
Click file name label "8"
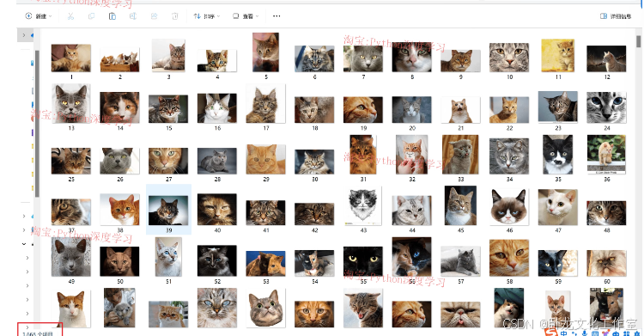[412, 76]
